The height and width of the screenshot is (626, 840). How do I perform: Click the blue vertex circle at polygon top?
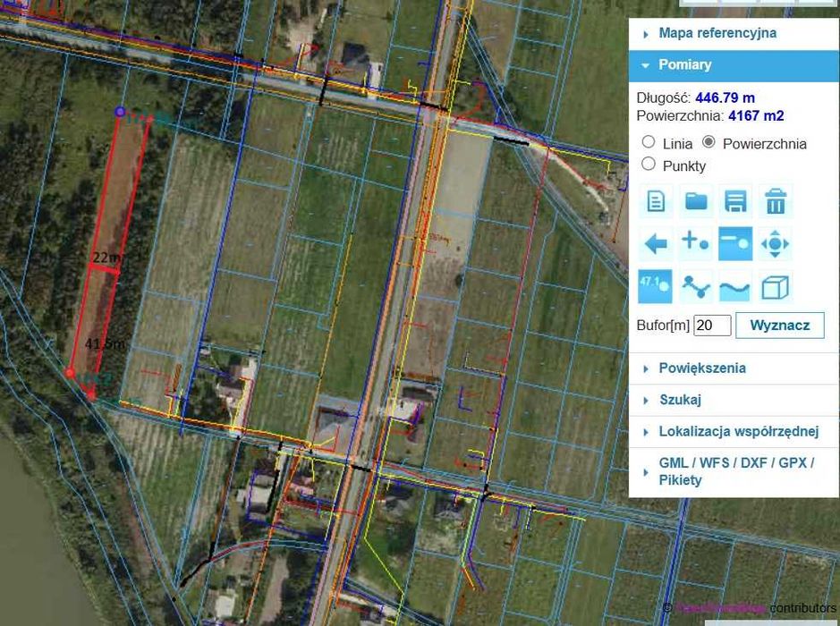[x=120, y=112]
